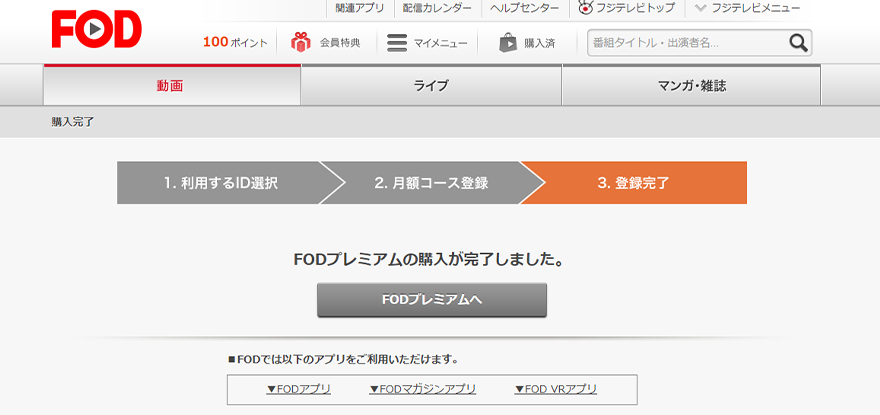880x415 pixels.
Task: Expand the フジテレビメニュー chevron
Action: (x=700, y=8)
